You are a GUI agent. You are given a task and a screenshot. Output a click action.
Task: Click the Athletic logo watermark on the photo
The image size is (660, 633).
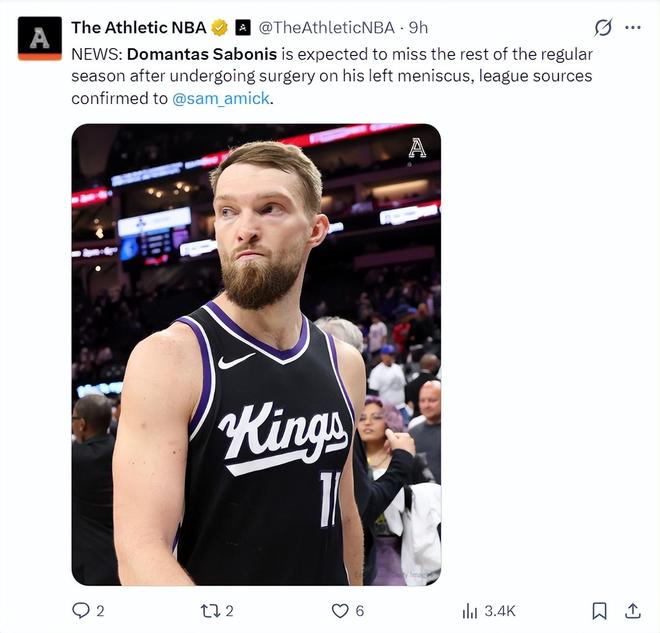coord(417,148)
